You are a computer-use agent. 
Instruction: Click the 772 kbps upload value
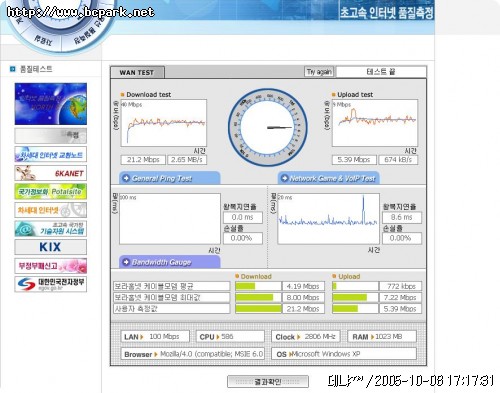pyautogui.click(x=401, y=286)
